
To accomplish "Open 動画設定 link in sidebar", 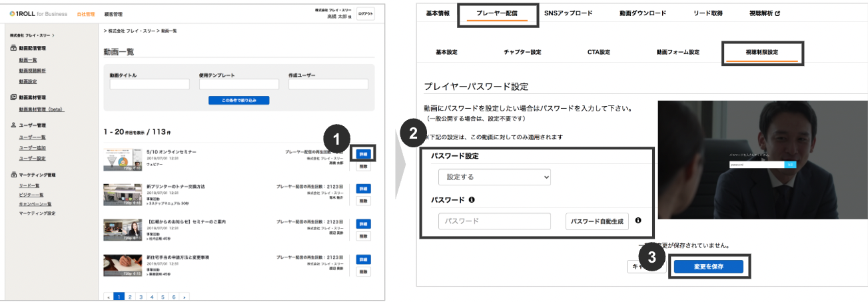I will pyautogui.click(x=28, y=81).
